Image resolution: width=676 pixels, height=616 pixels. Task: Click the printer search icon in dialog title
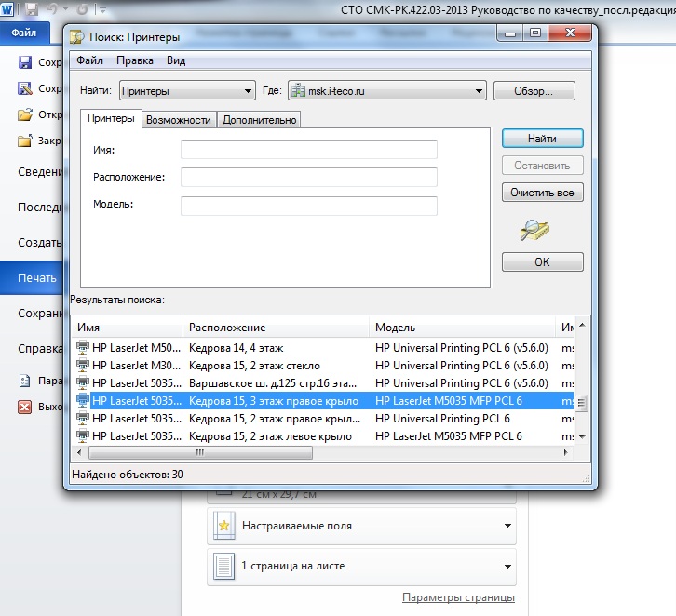click(76, 37)
